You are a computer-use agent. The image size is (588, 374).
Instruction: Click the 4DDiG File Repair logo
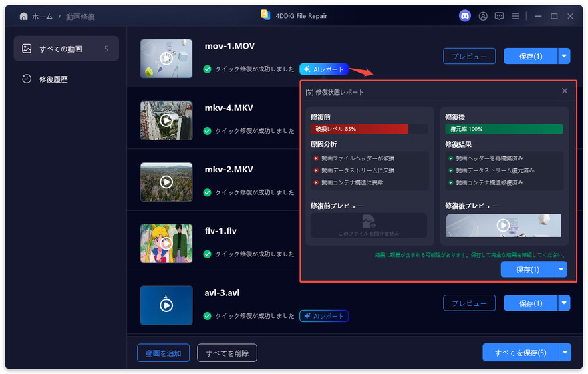coord(265,15)
